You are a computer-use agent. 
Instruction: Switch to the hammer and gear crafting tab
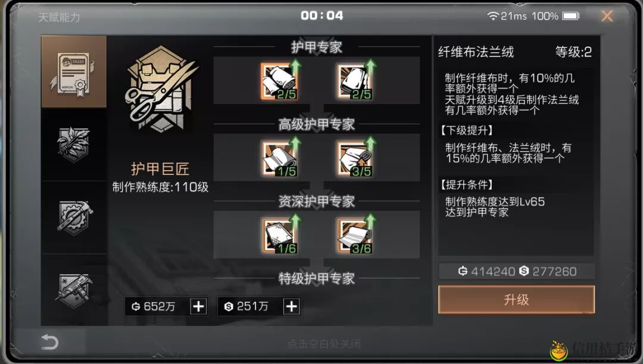click(74, 218)
